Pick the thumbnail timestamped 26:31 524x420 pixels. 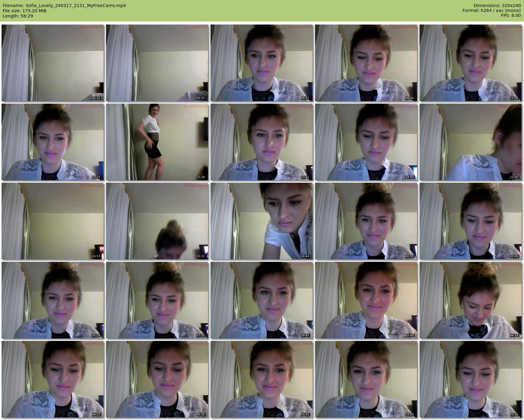[157, 221]
